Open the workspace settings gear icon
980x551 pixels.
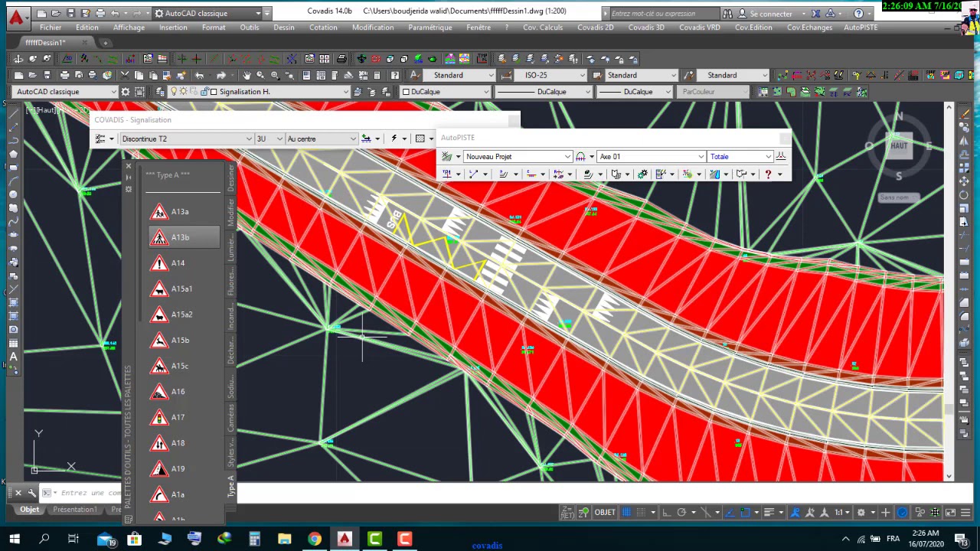click(126, 92)
